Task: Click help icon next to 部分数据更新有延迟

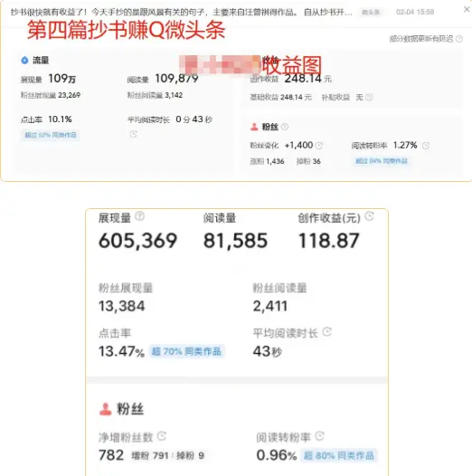Action: (x=459, y=39)
